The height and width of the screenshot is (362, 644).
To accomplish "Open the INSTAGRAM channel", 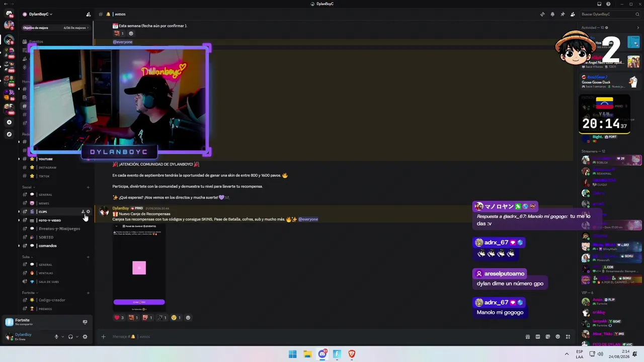I will pos(55,167).
